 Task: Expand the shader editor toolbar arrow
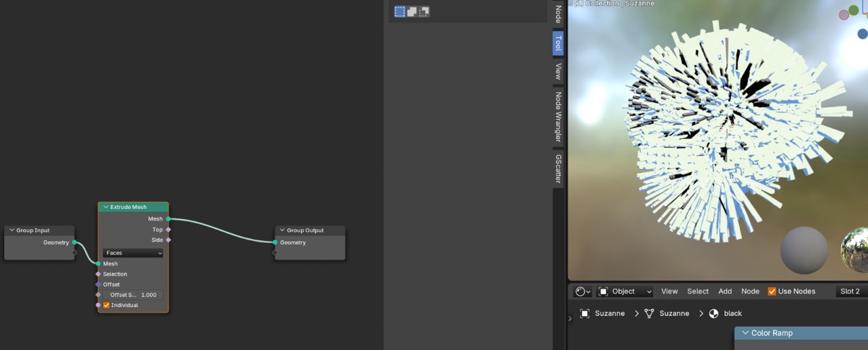(570, 318)
